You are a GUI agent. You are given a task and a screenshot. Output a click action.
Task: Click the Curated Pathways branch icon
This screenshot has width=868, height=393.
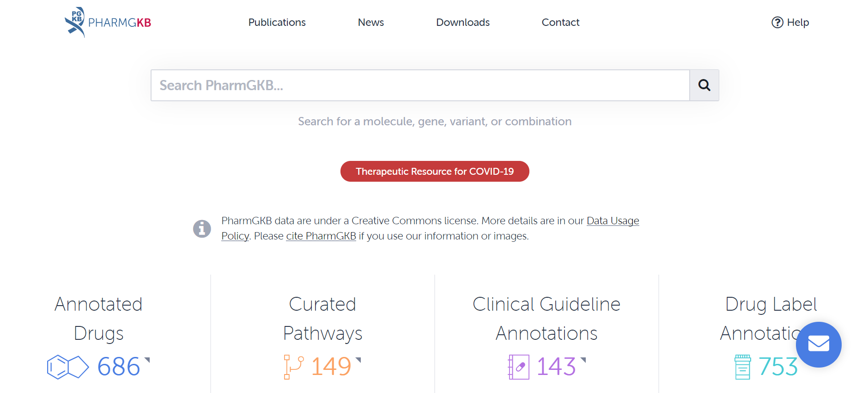coord(293,367)
